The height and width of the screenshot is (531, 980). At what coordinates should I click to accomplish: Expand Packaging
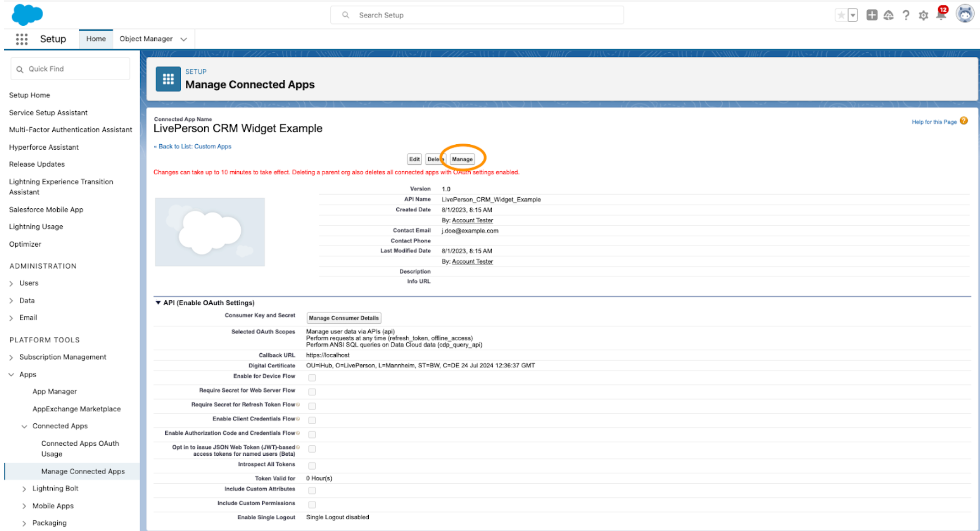pyautogui.click(x=24, y=523)
